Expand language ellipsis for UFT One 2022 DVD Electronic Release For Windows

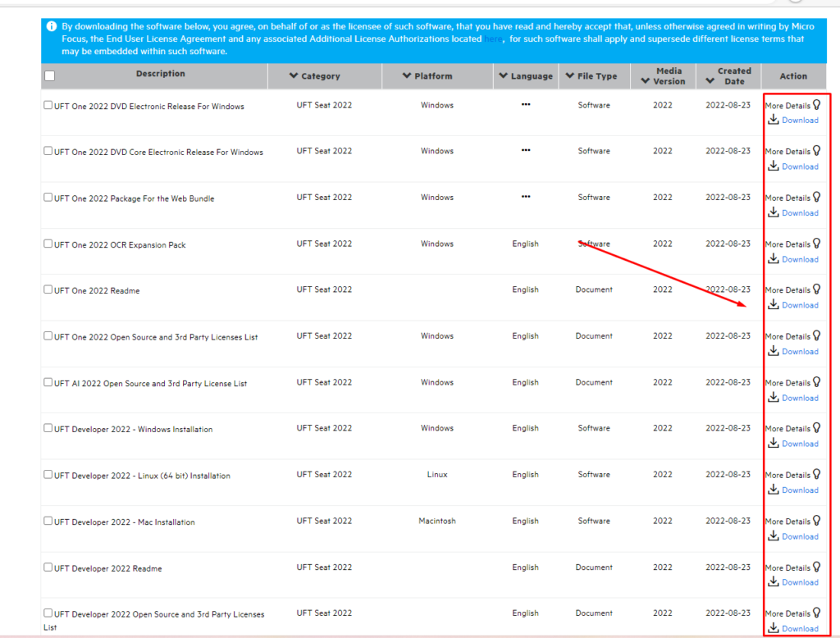(x=526, y=104)
